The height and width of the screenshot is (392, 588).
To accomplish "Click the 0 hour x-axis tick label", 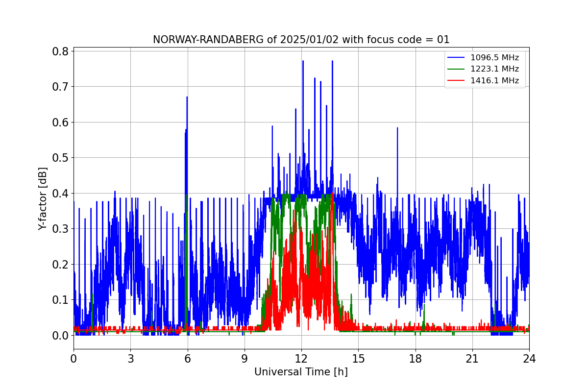I will coord(73,359).
